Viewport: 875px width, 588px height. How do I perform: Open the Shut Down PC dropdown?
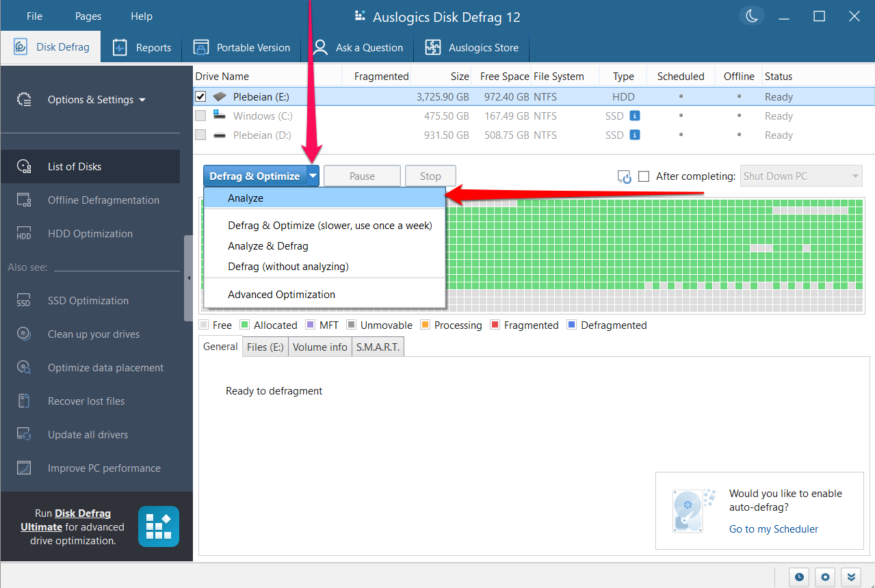point(857,176)
